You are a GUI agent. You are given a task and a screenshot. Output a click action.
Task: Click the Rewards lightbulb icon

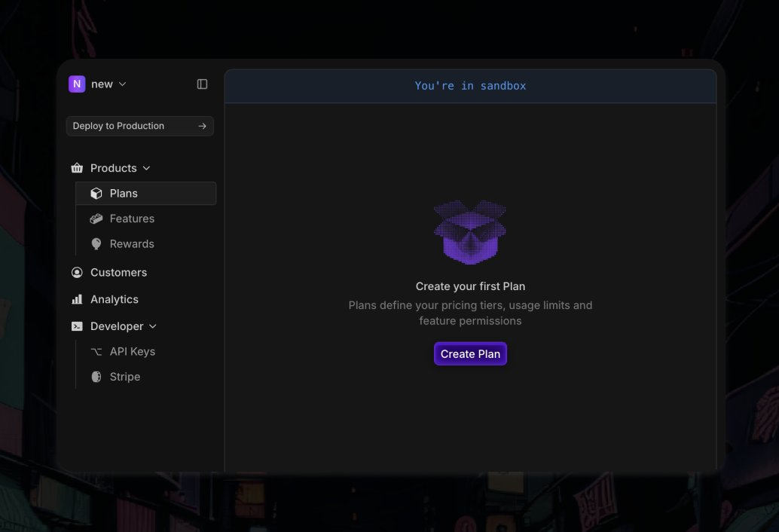pos(96,243)
